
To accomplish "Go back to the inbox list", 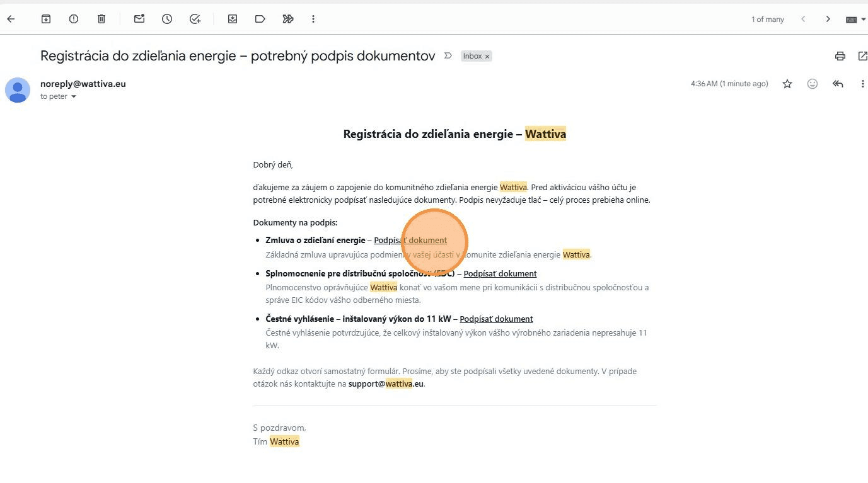I will (11, 19).
